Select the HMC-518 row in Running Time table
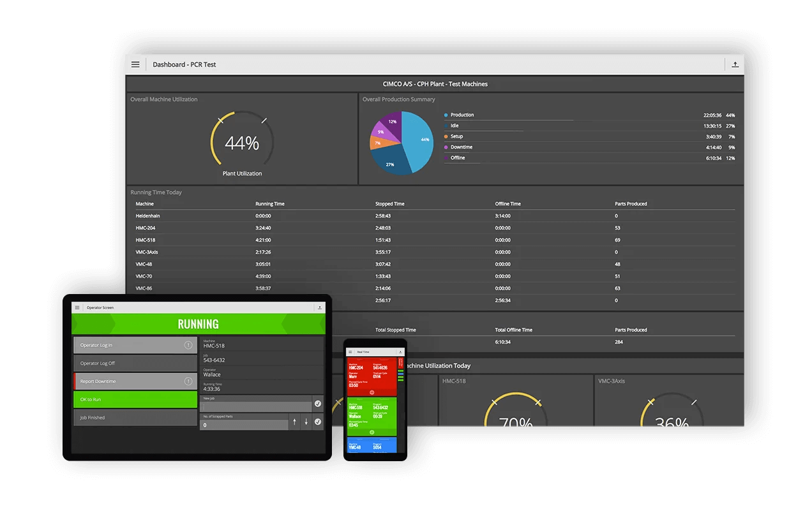The height and width of the screenshot is (509, 812). click(146, 240)
